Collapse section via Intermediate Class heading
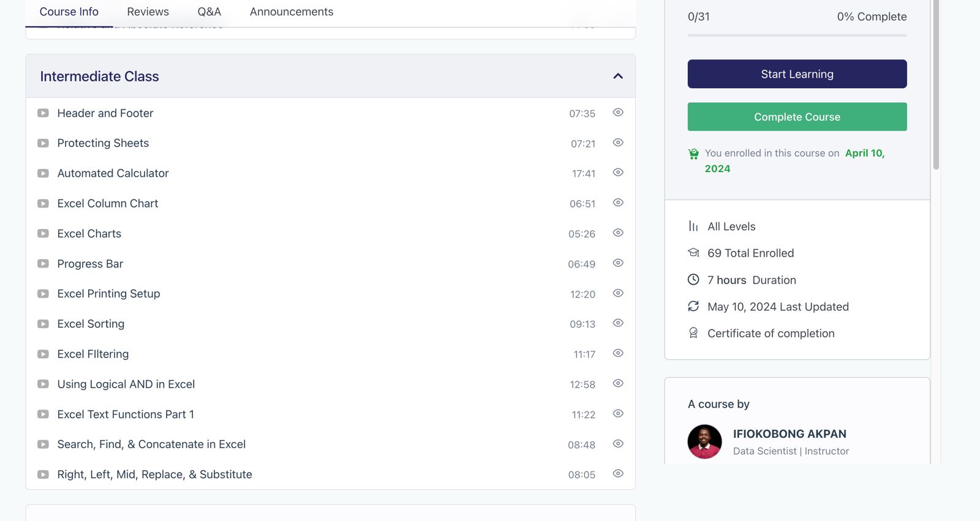Image resolution: width=980 pixels, height=521 pixels. (99, 77)
